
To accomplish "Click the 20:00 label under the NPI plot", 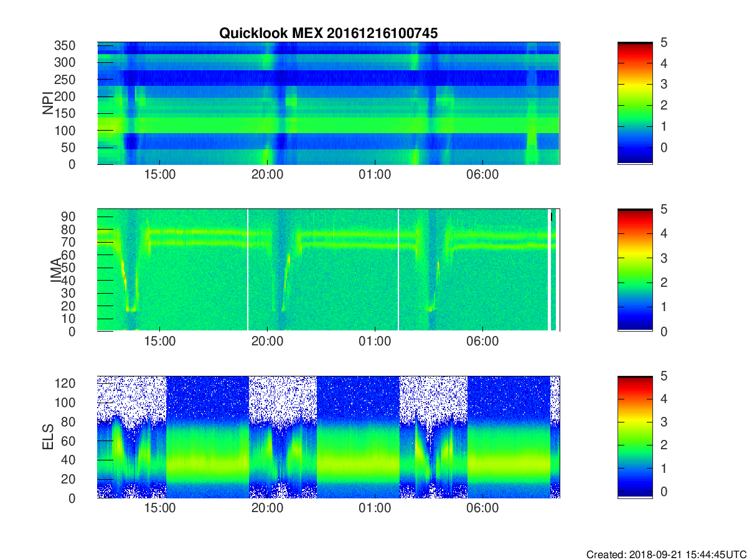I will [268, 175].
